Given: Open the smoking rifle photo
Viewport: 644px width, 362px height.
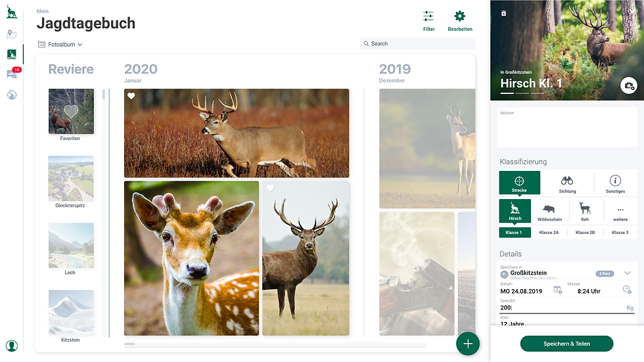Looking at the screenshot, I should [x=417, y=273].
